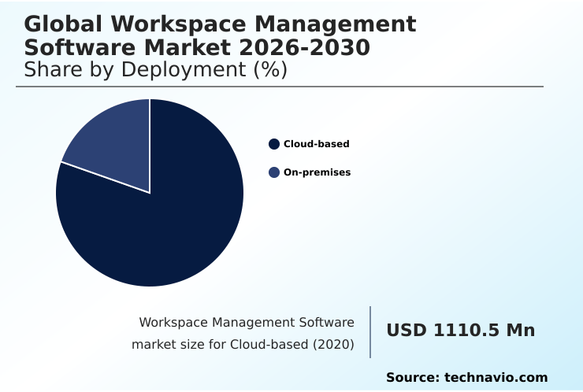Click the 'Workspace Management Software' caption line

point(247,322)
